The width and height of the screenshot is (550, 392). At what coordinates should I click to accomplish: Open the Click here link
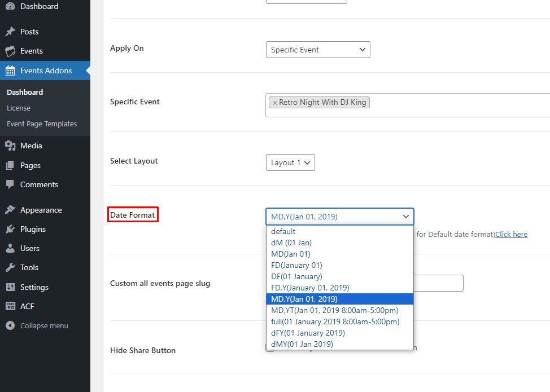(x=511, y=235)
